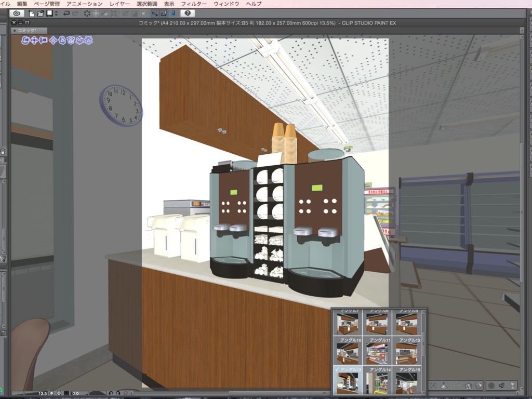Viewport: 532px width, 399px height.
Task: Click the Undo icon in the toolbar
Action: coord(67,15)
